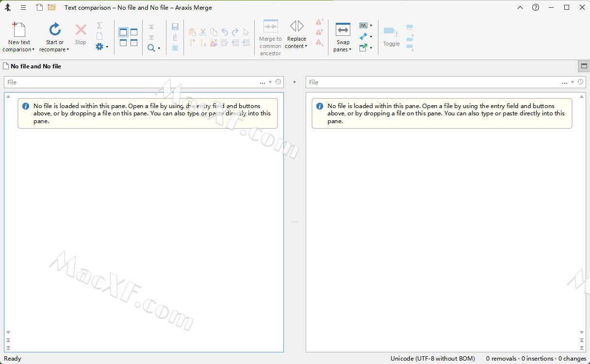This screenshot has width=590, height=364.
Task: Select the three-pane side-by-side layout
Action: tap(134, 32)
